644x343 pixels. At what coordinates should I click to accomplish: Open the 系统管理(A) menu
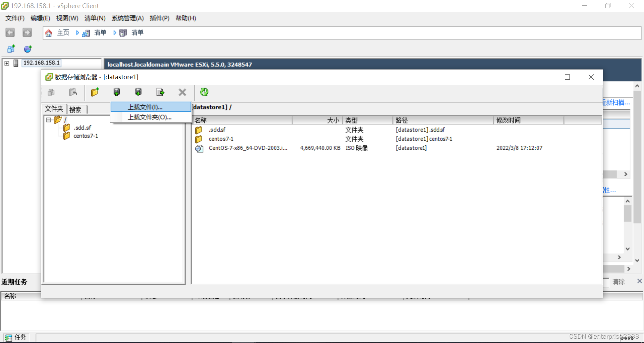tap(128, 18)
